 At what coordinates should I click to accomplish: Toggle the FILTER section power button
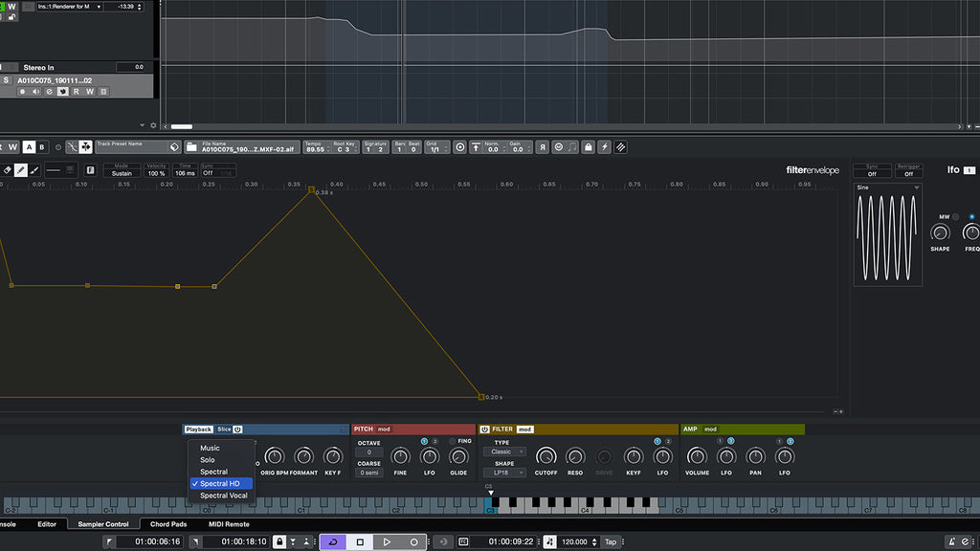coord(484,430)
